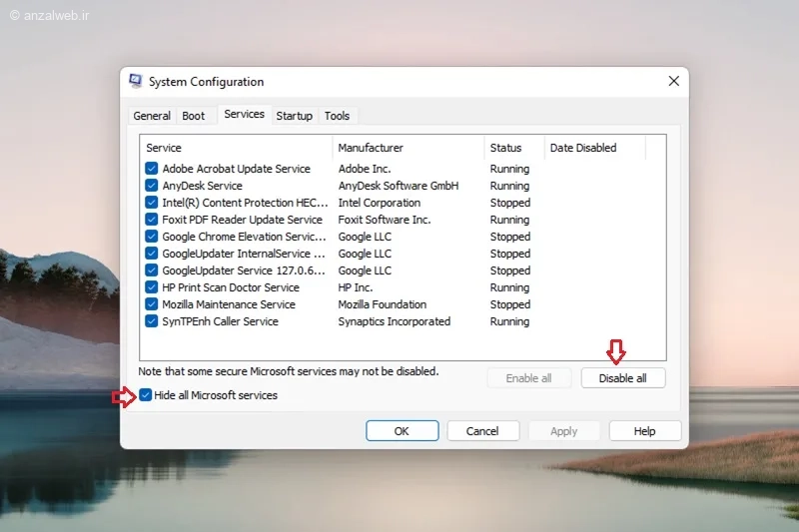Image resolution: width=799 pixels, height=532 pixels.
Task: Sort services by Manufacturer column header
Action: (x=371, y=148)
